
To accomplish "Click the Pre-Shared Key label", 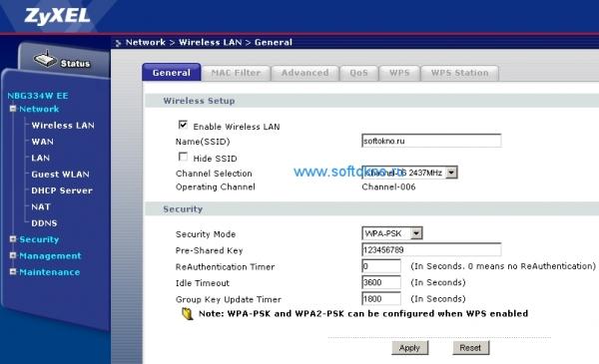I will (209, 250).
